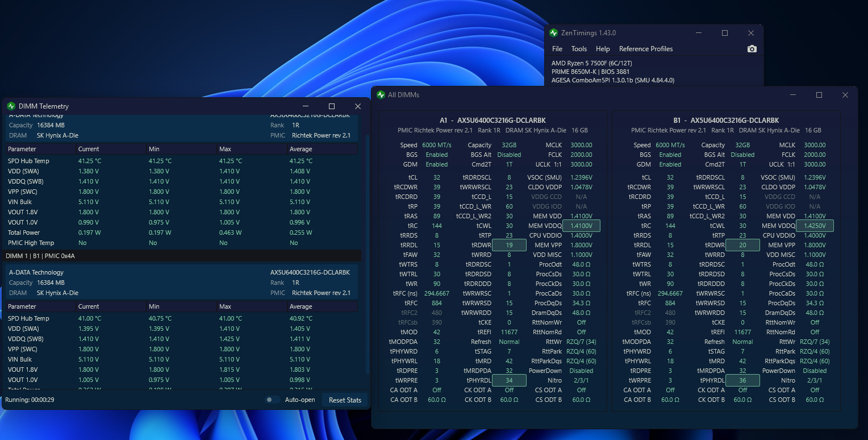Screen dimensions: 868x440
Task: Click highlighted MEM VDDQ 1.4250V in B1
Action: (x=815, y=226)
